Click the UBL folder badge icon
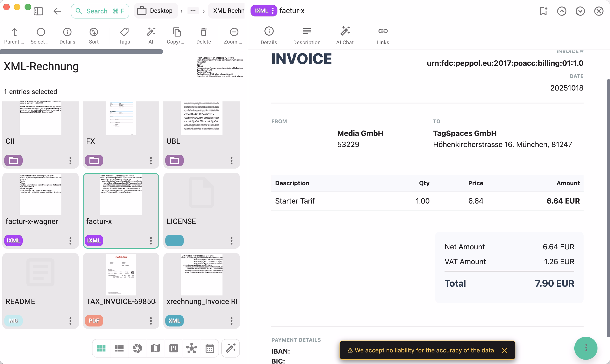Image resolution: width=610 pixels, height=364 pixels. click(175, 161)
